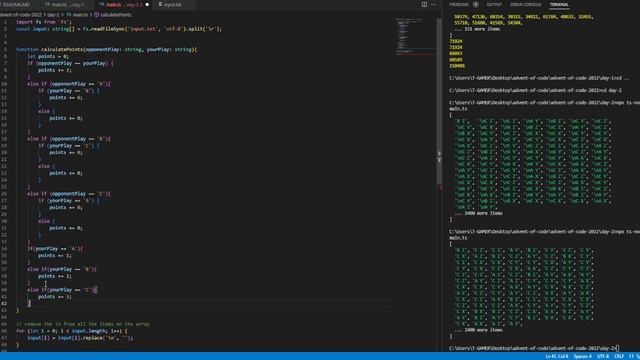The height and width of the screenshot is (360, 640).
Task: Select encoding UTF-8 in status bar
Action: tap(603, 356)
